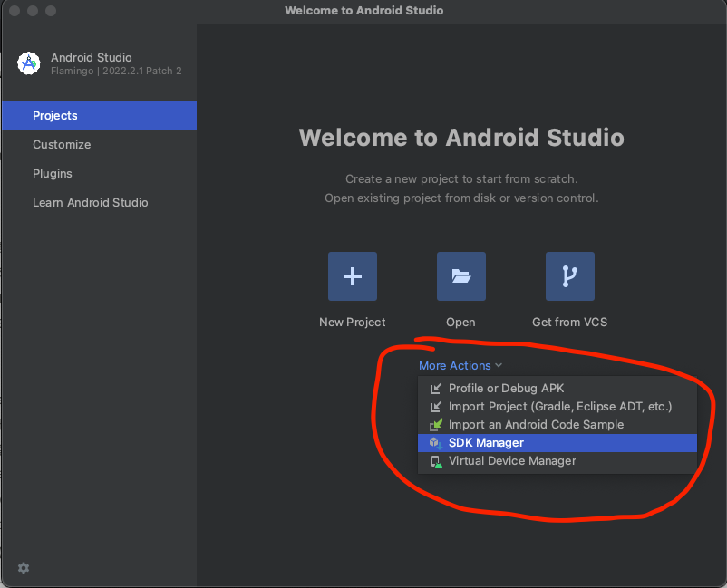
Task: Expand the More Actions dropdown
Action: [x=460, y=366]
